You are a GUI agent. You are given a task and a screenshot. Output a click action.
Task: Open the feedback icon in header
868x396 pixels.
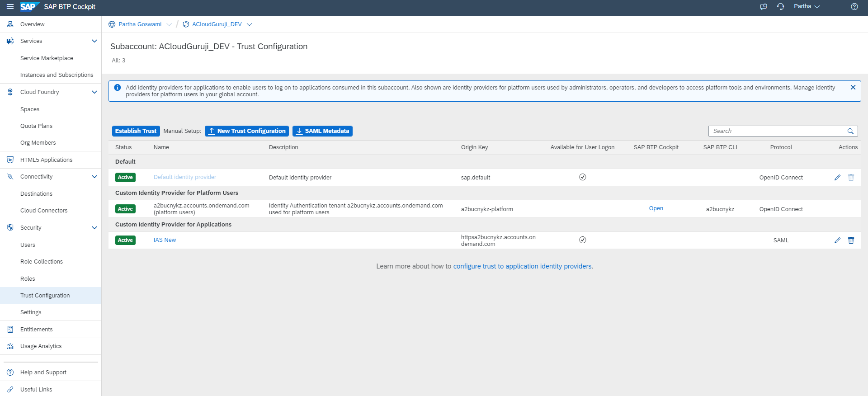(x=763, y=7)
